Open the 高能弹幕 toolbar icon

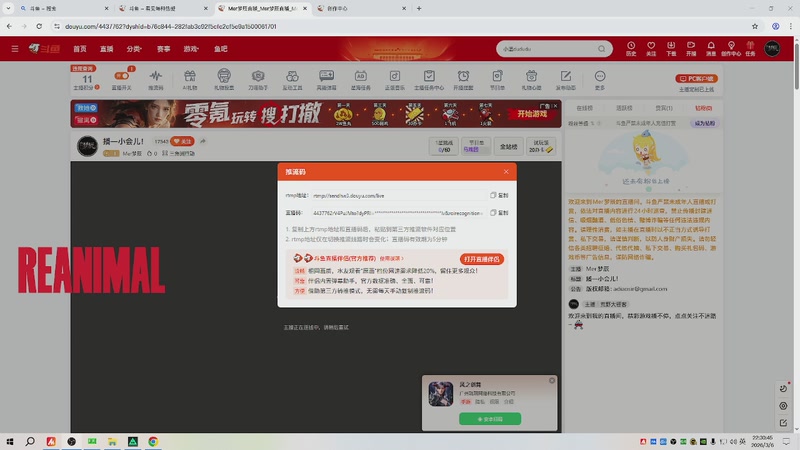tap(327, 80)
